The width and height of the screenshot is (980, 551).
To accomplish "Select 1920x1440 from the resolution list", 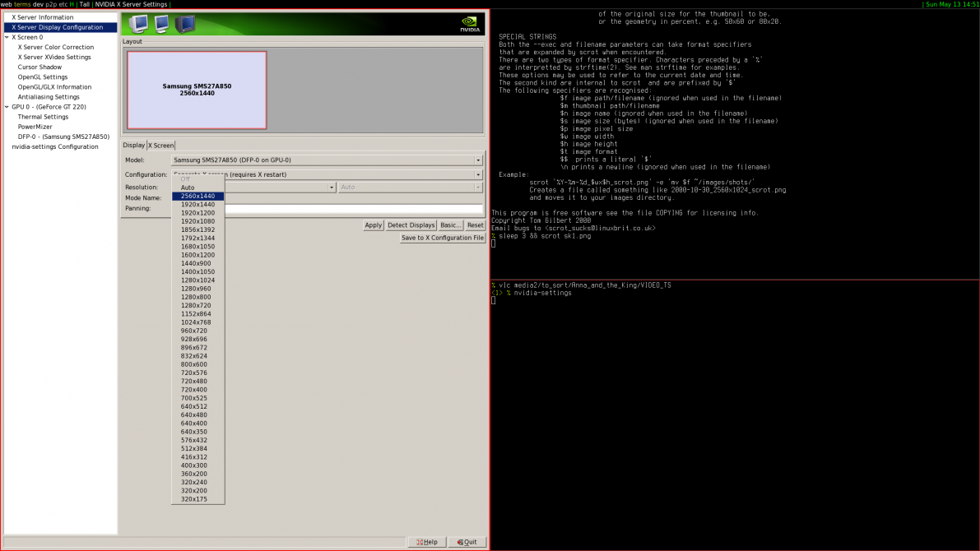I will coord(197,204).
